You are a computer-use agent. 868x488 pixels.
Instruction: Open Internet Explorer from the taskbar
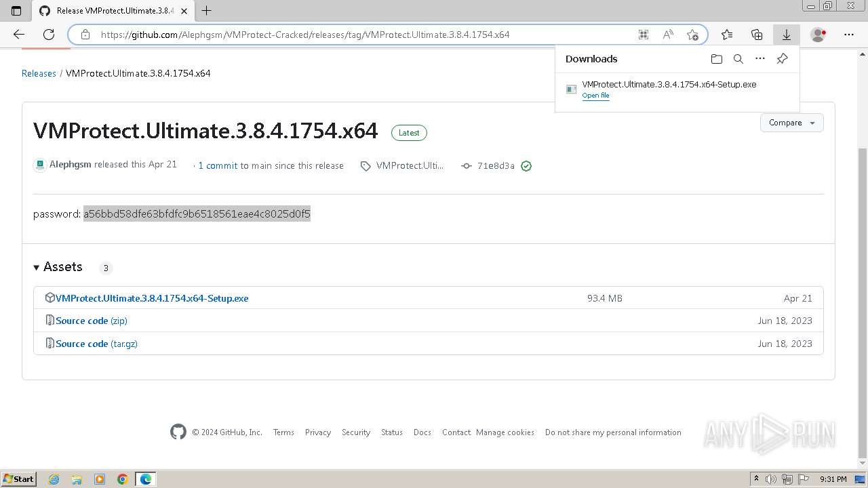click(x=54, y=479)
